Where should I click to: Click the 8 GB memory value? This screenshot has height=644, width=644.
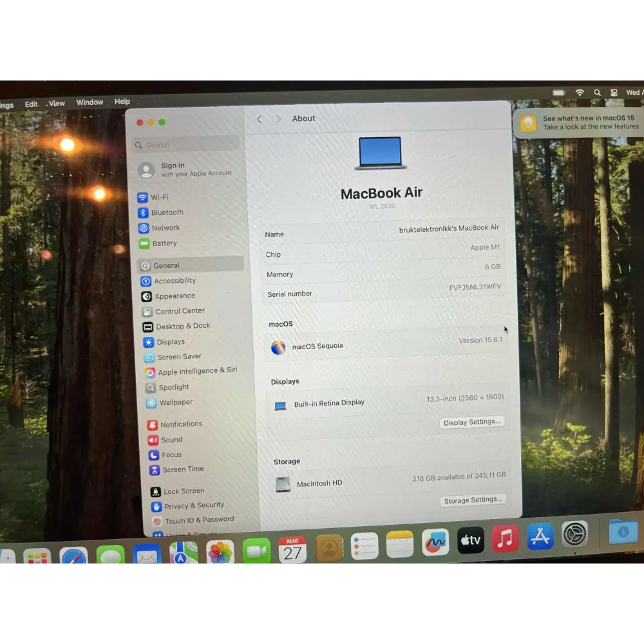point(493,267)
